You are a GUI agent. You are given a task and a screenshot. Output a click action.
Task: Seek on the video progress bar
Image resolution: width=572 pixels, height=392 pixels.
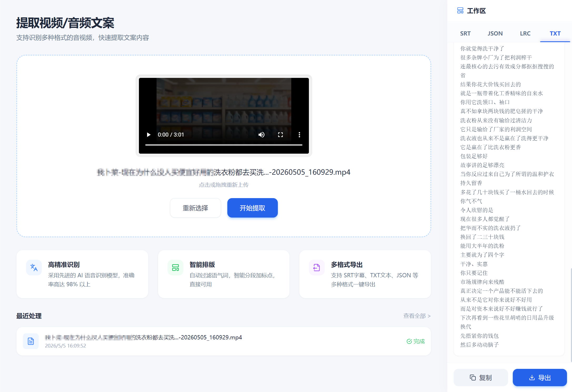[x=224, y=145]
